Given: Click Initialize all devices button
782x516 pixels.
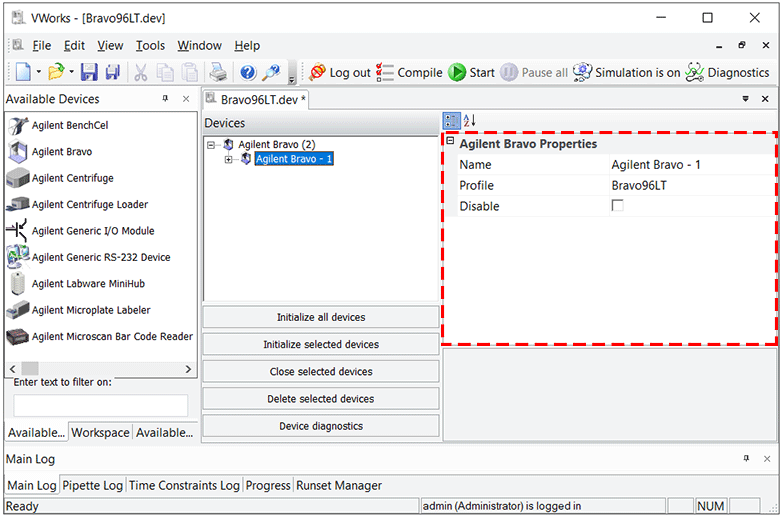Looking at the screenshot, I should [321, 317].
